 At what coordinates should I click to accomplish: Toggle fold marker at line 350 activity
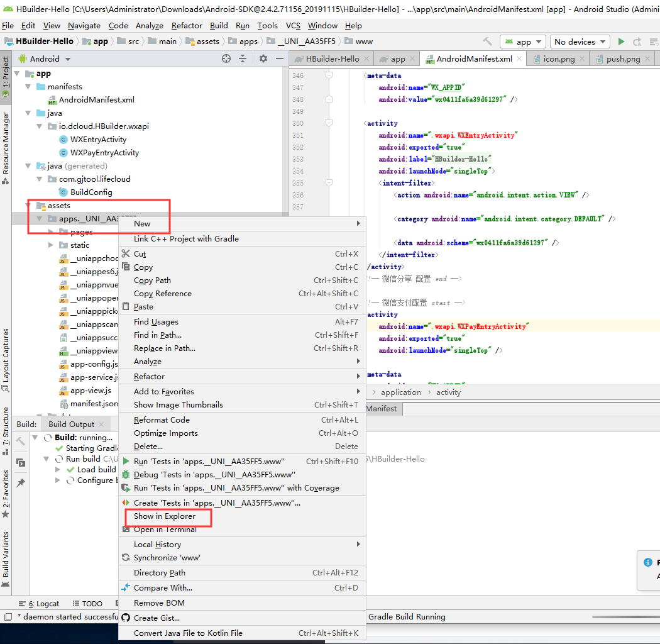(x=329, y=123)
